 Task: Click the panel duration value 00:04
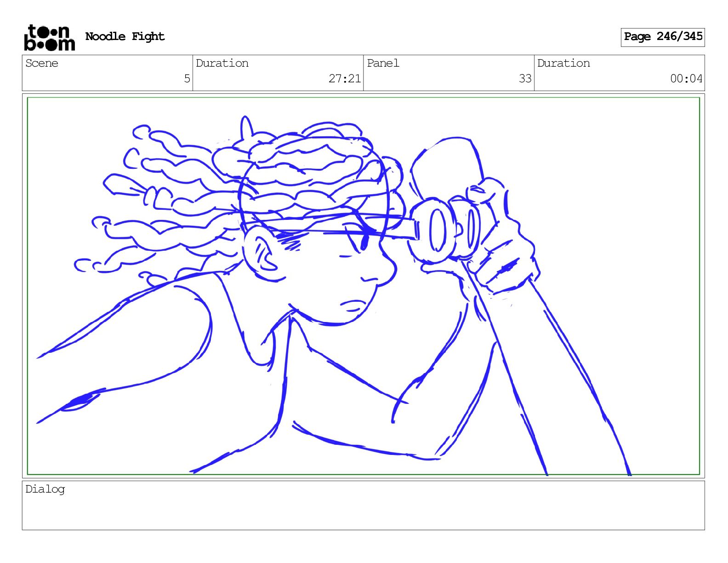[686, 79]
